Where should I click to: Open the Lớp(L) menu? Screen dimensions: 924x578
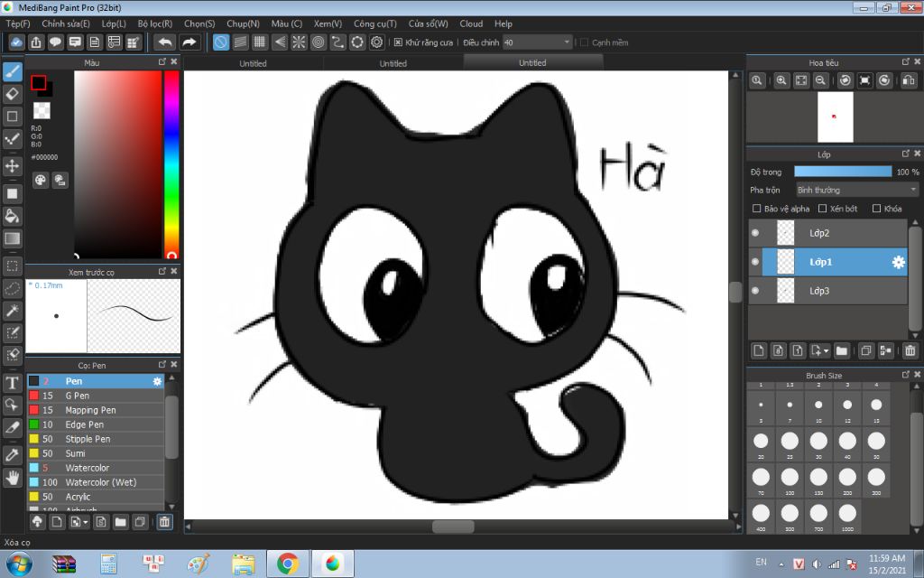[114, 23]
